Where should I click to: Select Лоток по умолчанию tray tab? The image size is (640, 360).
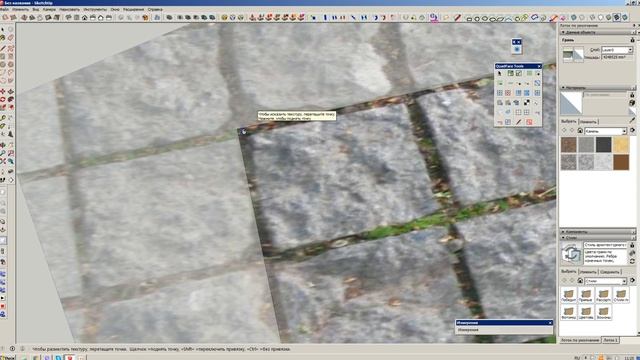tap(580, 340)
